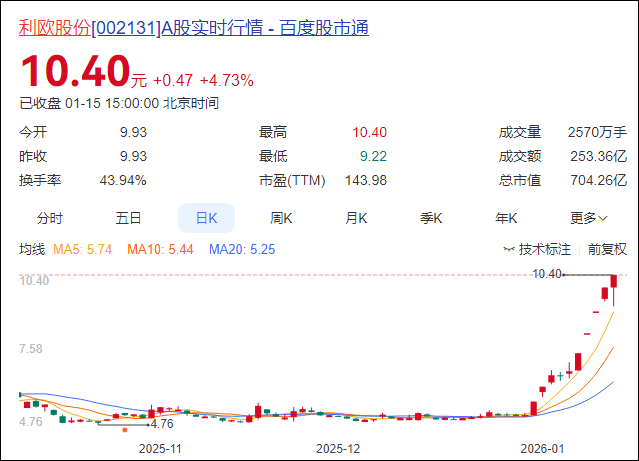Select the 月K chart tab

tap(356, 218)
